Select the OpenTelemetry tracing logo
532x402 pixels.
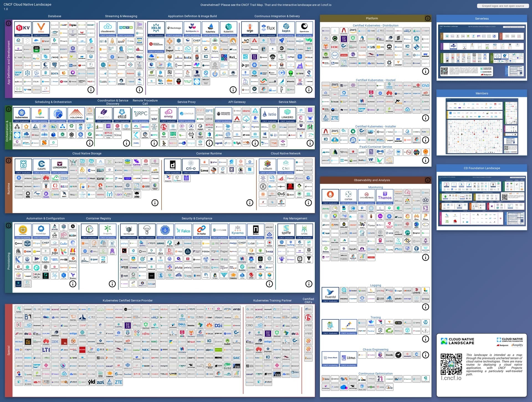(348, 327)
